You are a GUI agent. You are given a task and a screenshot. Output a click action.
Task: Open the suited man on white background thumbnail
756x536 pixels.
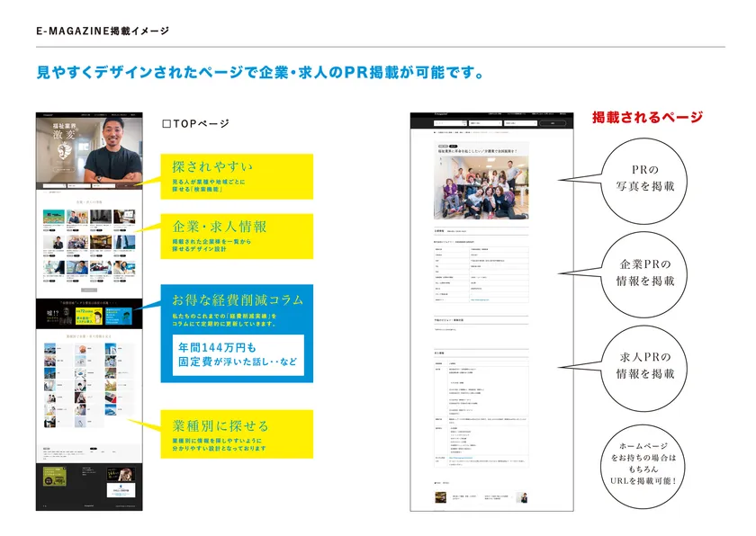(x=53, y=242)
